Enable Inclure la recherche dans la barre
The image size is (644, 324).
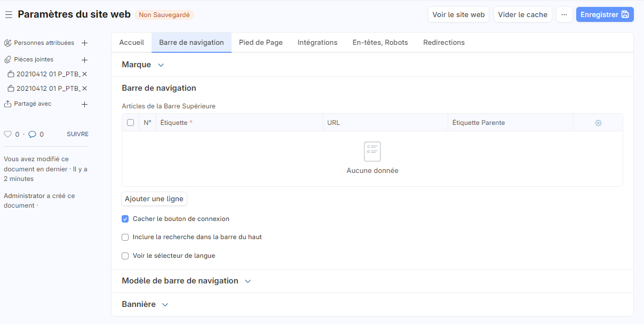(x=125, y=237)
